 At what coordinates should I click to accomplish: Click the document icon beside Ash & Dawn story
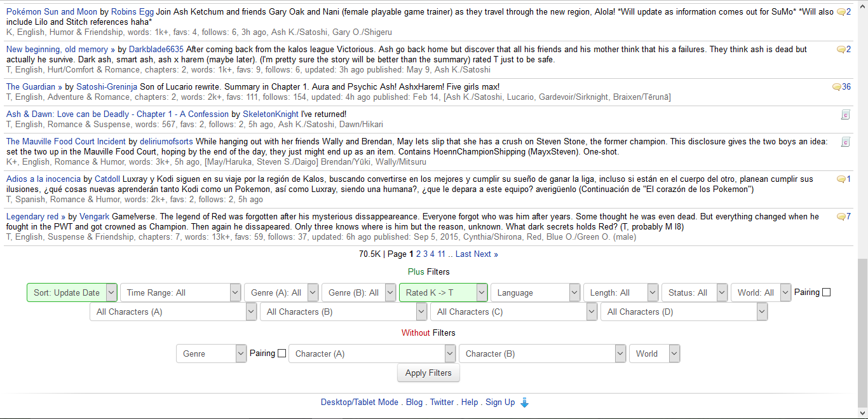point(845,114)
